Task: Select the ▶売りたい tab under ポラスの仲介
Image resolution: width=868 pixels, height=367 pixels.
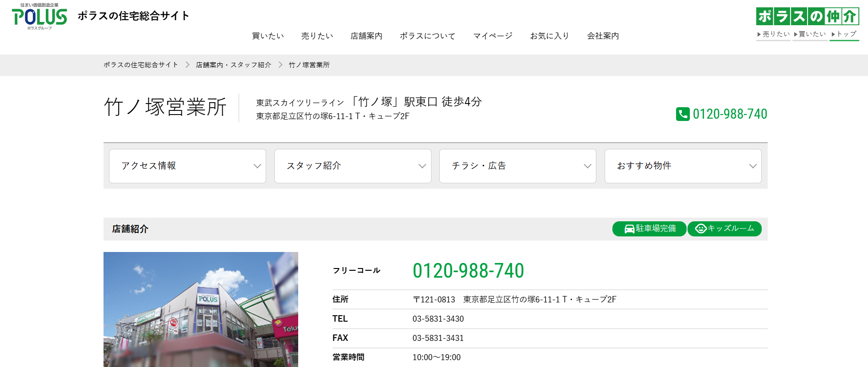Action: pos(773,34)
